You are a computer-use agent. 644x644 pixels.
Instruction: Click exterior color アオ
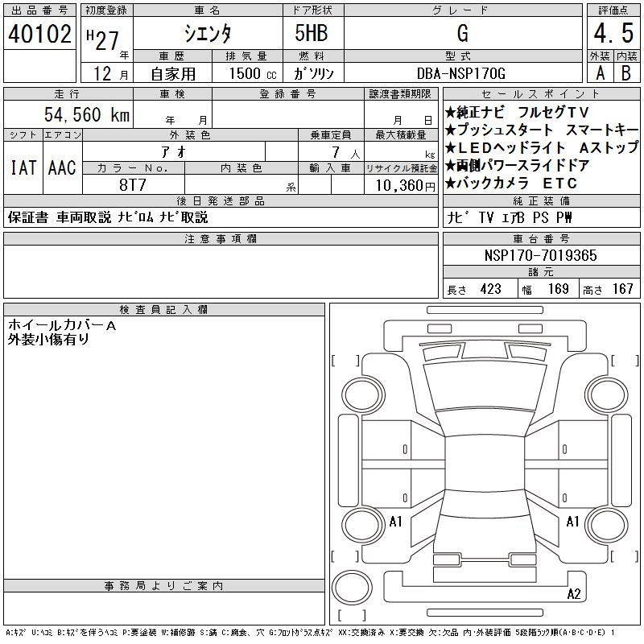[174, 152]
